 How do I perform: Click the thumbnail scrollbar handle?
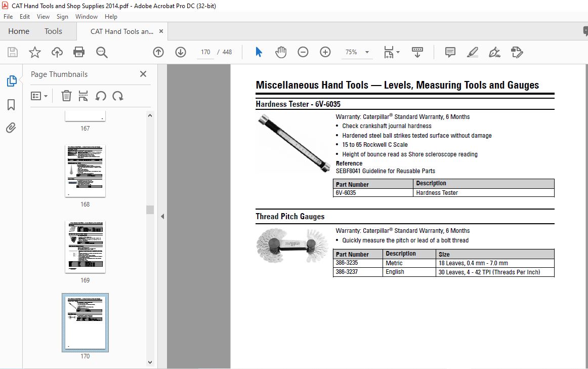pos(150,210)
